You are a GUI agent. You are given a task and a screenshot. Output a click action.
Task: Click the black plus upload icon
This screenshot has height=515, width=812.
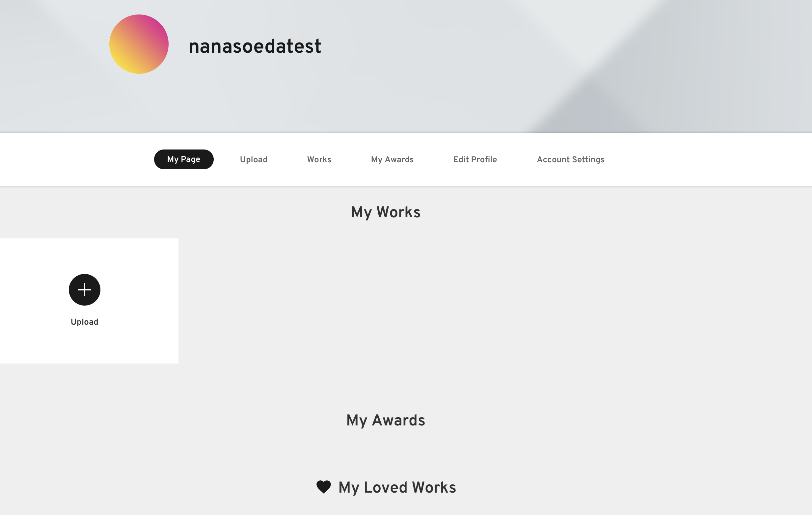85,290
